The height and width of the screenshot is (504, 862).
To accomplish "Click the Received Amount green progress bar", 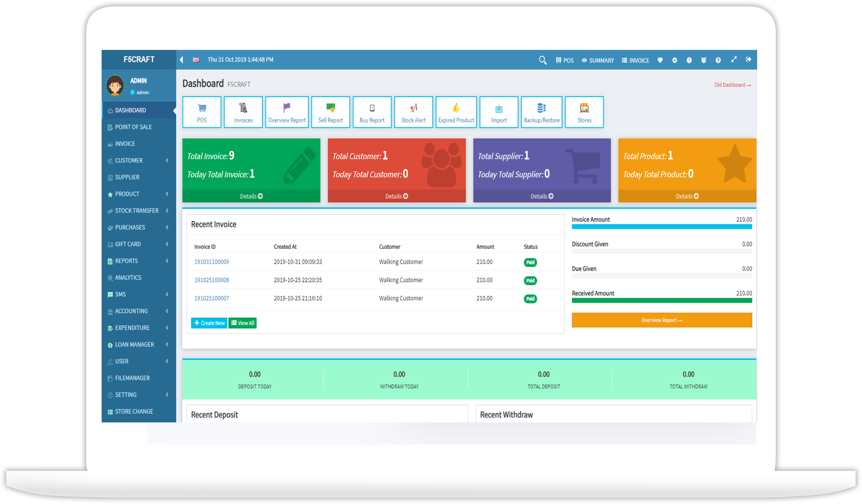I will pos(662,301).
